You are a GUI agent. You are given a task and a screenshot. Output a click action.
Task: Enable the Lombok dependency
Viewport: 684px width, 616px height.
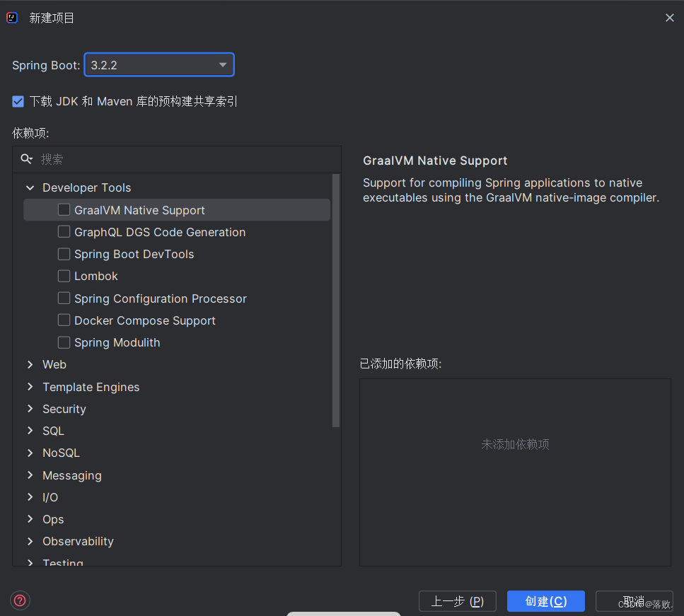click(64, 276)
